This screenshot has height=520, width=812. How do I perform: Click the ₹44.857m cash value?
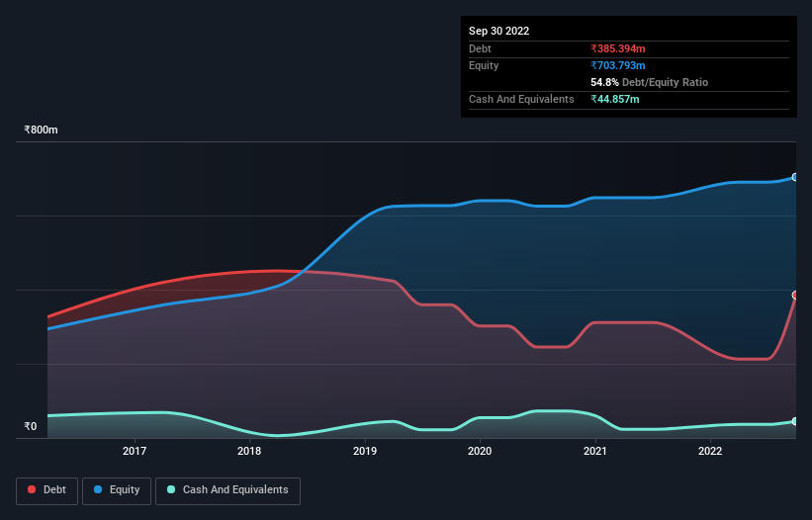[615, 99]
